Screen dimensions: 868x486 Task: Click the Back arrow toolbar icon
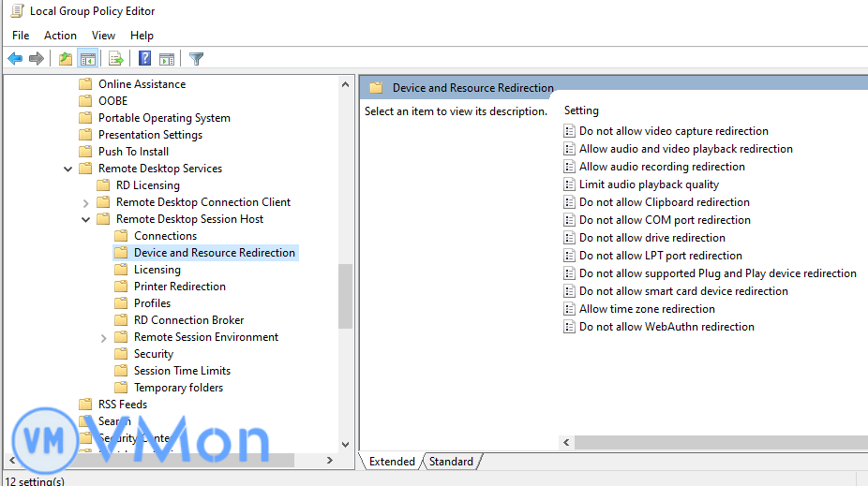(x=15, y=59)
